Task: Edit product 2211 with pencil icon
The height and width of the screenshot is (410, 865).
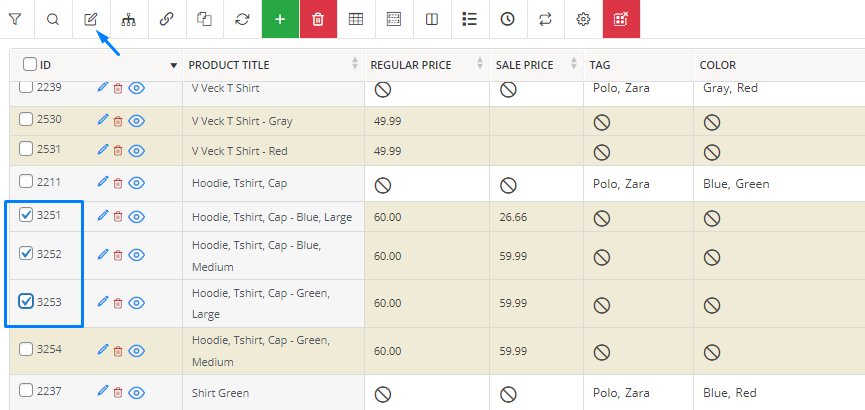Action: 103,182
